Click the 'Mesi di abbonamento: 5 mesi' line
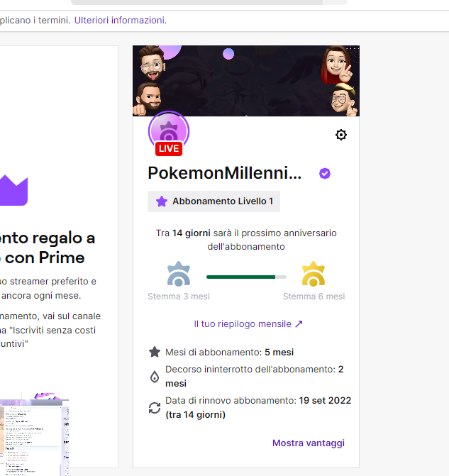This screenshot has height=476, width=449. pyautogui.click(x=230, y=352)
